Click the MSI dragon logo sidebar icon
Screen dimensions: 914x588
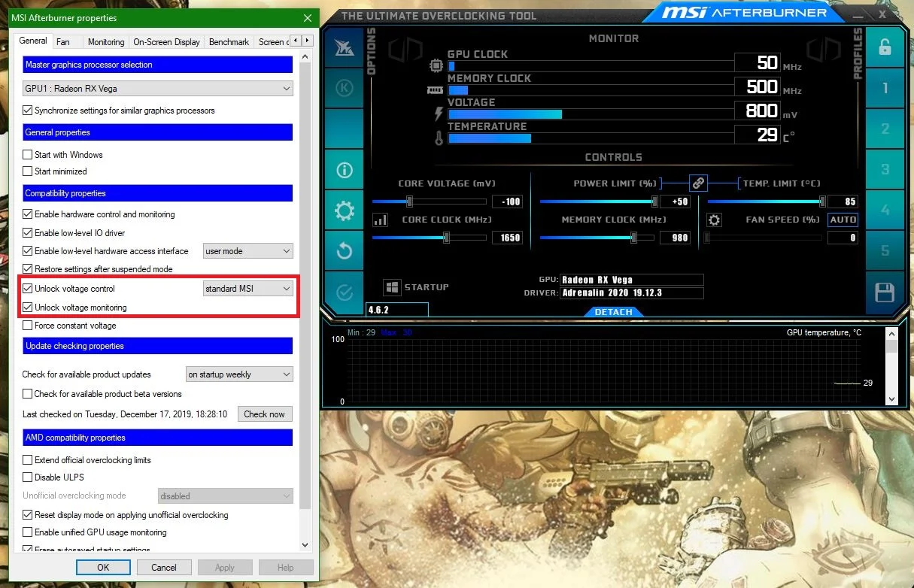pyautogui.click(x=345, y=47)
